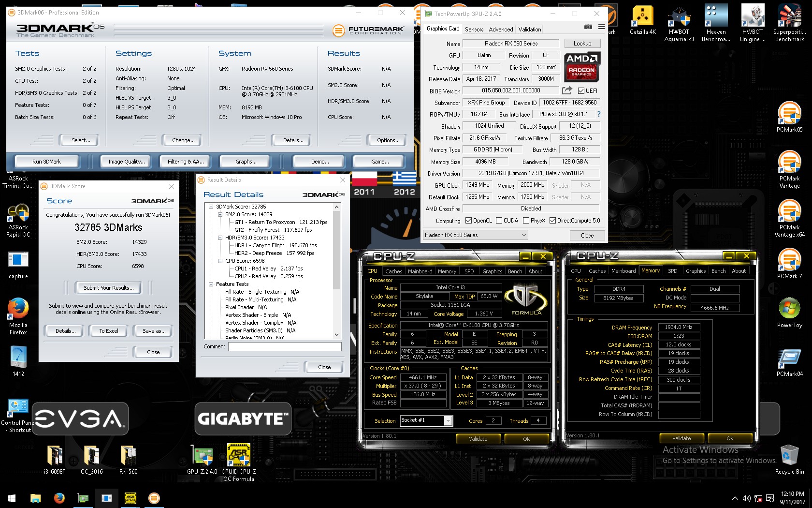Click the Comment input field

click(x=285, y=346)
